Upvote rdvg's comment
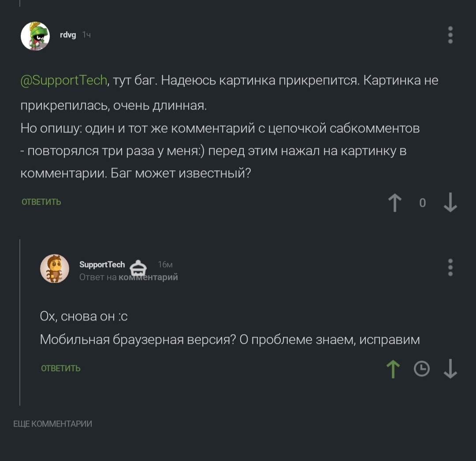Screen dimensions: 476x461 (x=395, y=203)
